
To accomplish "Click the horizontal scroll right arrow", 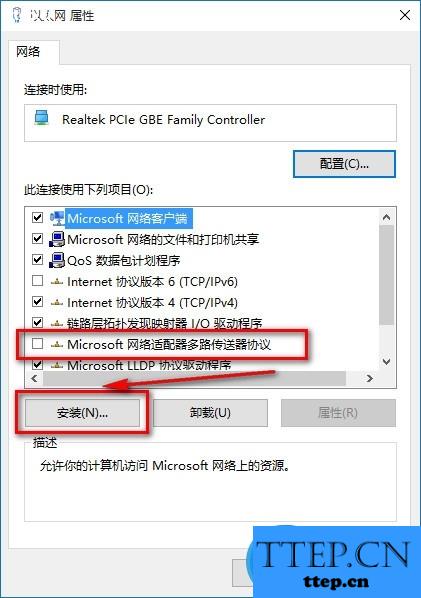I will coord(369,378).
